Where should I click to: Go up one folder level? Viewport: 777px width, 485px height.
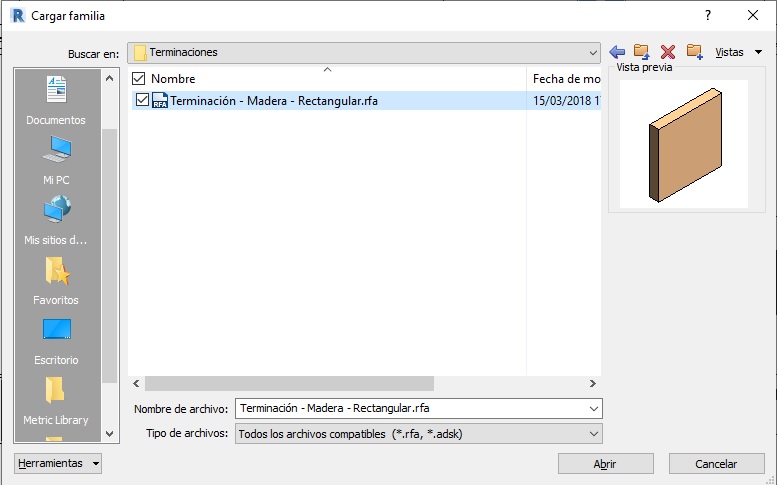[x=642, y=52]
